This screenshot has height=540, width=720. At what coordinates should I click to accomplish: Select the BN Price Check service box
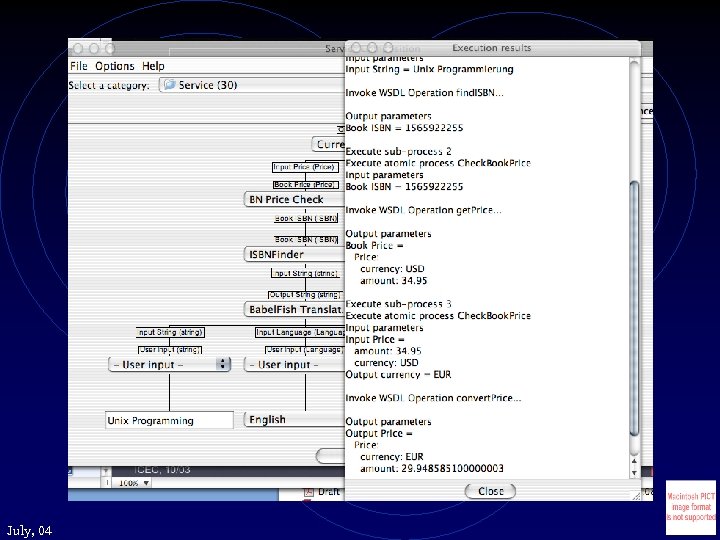(x=294, y=199)
